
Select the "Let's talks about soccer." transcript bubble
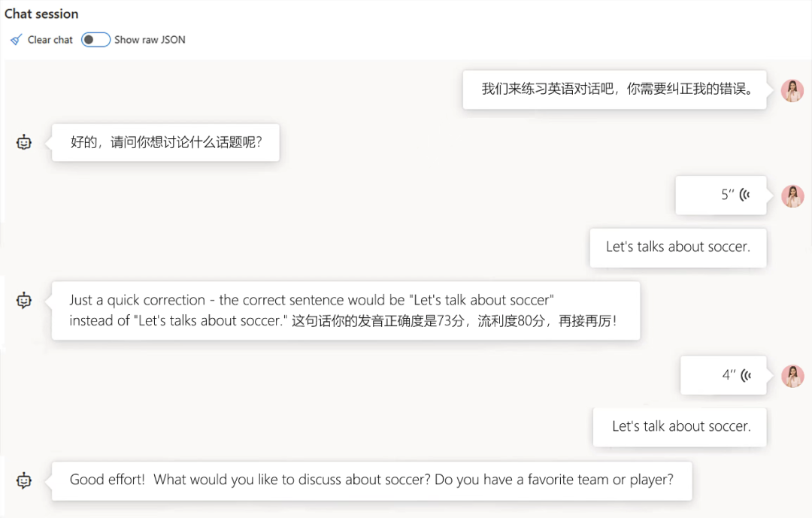click(x=677, y=247)
